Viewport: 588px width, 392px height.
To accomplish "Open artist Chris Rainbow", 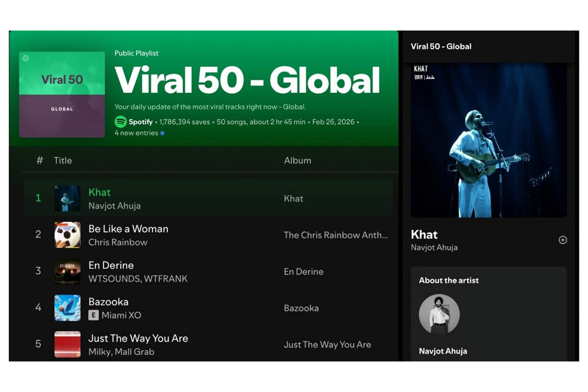I will 117,242.
